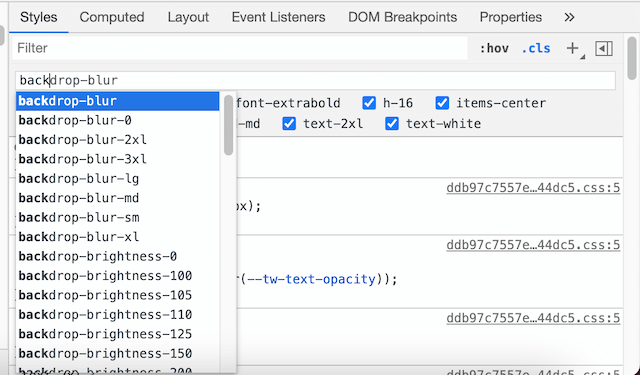Image resolution: width=640 pixels, height=375 pixels.
Task: Open the Event Listeners tab
Action: (x=278, y=17)
